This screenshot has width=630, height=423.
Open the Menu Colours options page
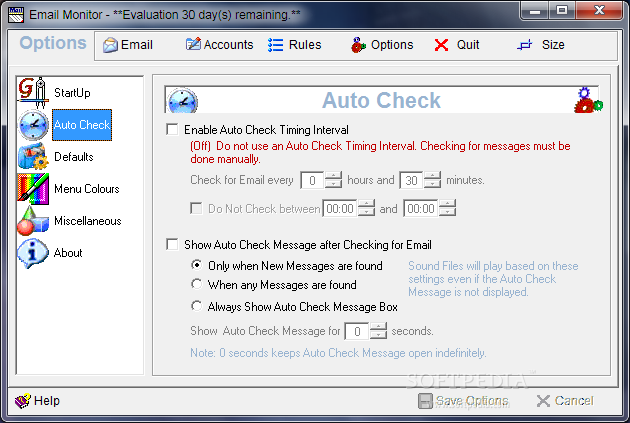click(87, 189)
